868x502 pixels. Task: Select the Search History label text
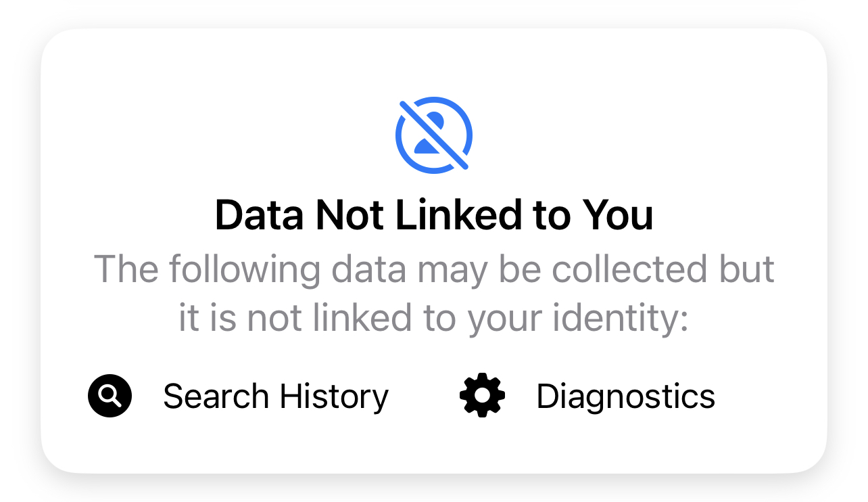(x=276, y=396)
